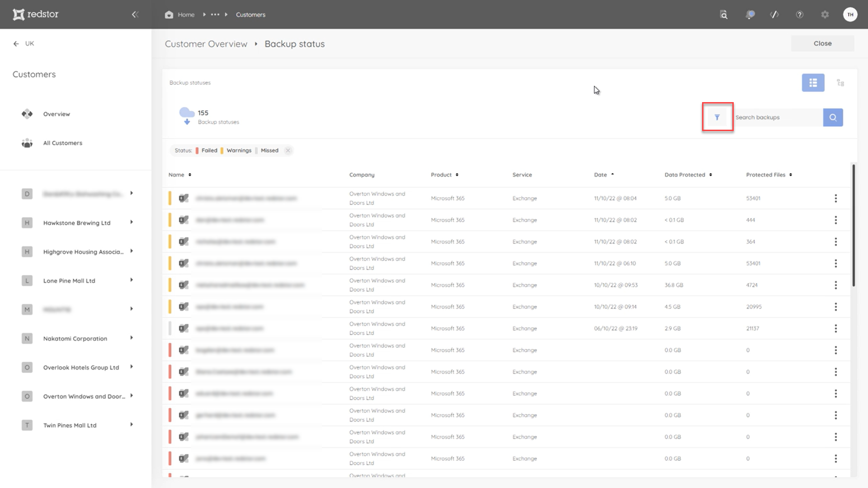Switch to list view

click(813, 83)
